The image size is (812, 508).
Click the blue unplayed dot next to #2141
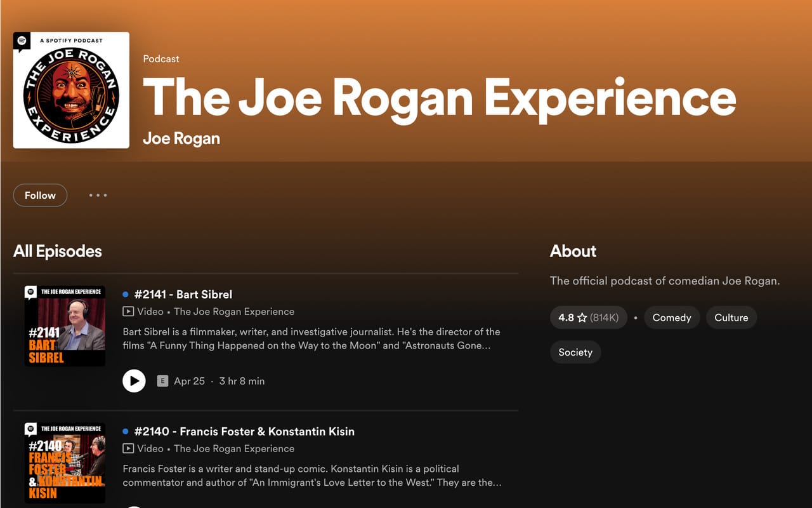pos(124,294)
